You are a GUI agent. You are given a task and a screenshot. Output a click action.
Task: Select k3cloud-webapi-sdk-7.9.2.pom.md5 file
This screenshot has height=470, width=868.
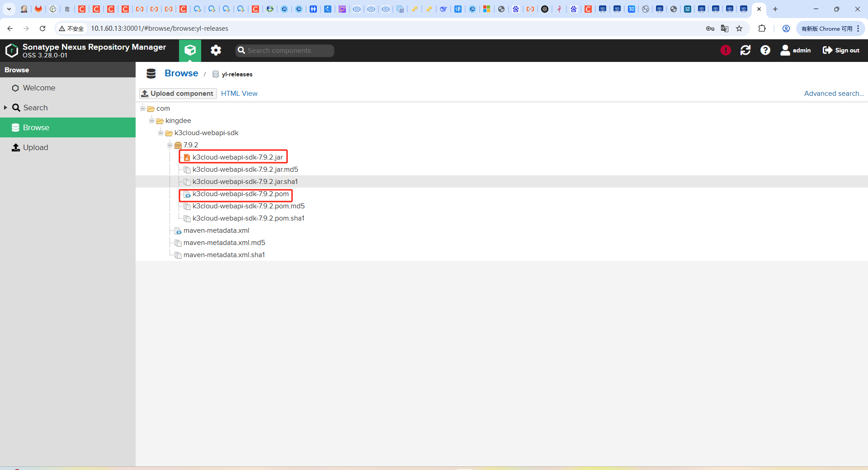(x=249, y=206)
